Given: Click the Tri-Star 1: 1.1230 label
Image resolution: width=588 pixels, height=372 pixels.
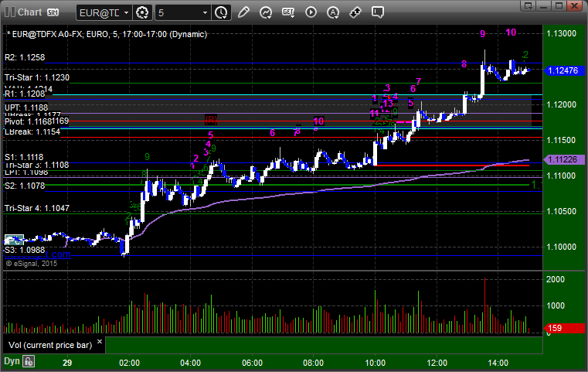Looking at the screenshot, I should coord(37,77).
